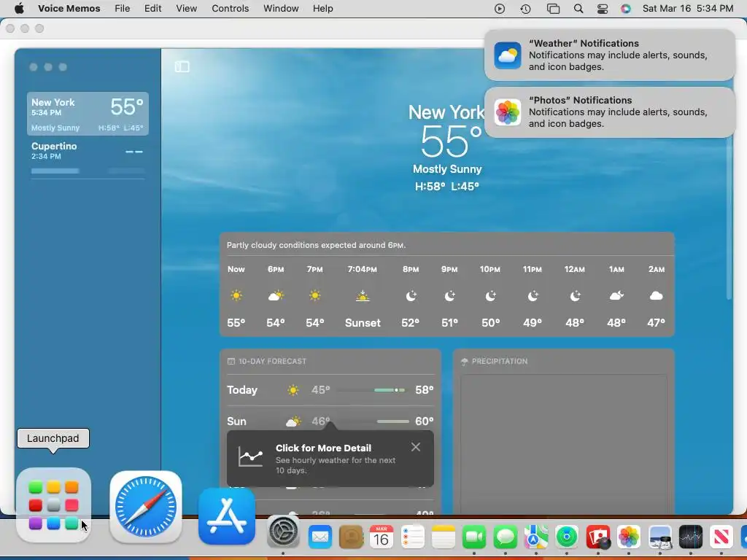The image size is (747, 560).
Task: Click the overlapping windows menu bar icon
Action: point(553,9)
